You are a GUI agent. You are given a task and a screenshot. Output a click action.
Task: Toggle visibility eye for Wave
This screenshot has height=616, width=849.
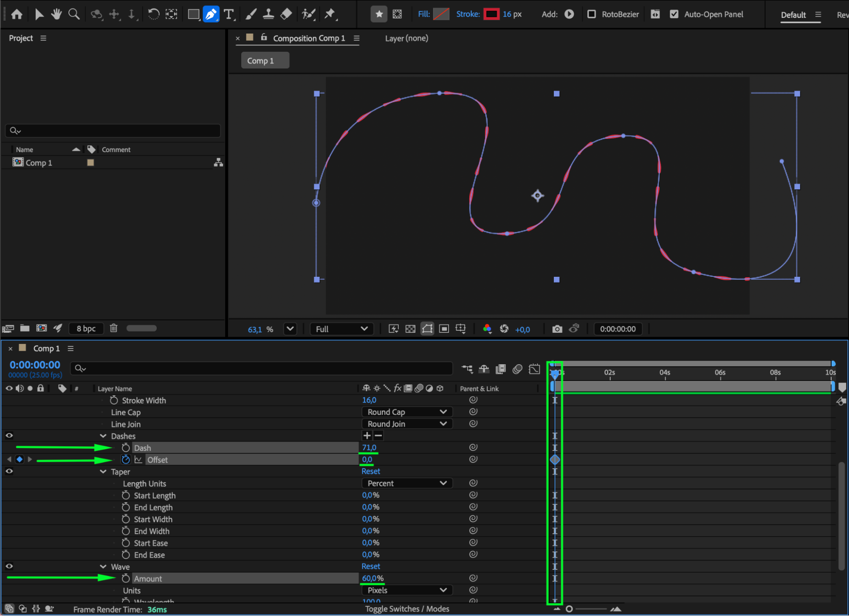coord(9,566)
